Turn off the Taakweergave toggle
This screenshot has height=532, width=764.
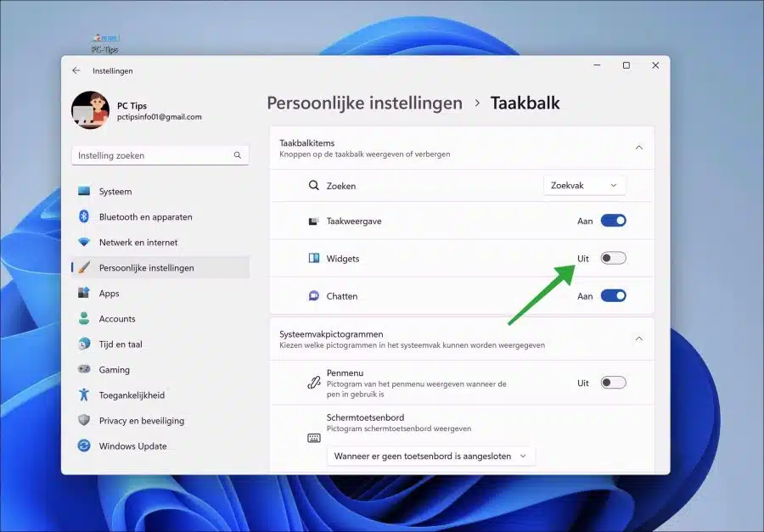point(613,221)
